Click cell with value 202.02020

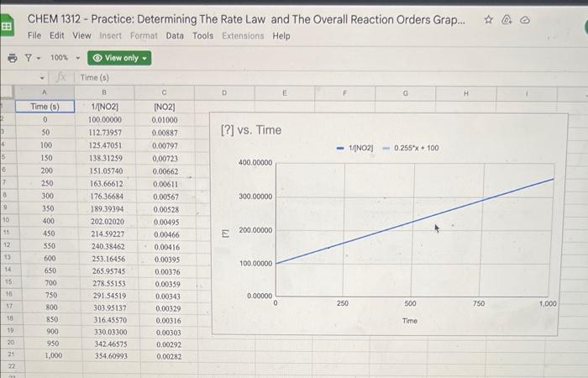pyautogui.click(x=108, y=222)
